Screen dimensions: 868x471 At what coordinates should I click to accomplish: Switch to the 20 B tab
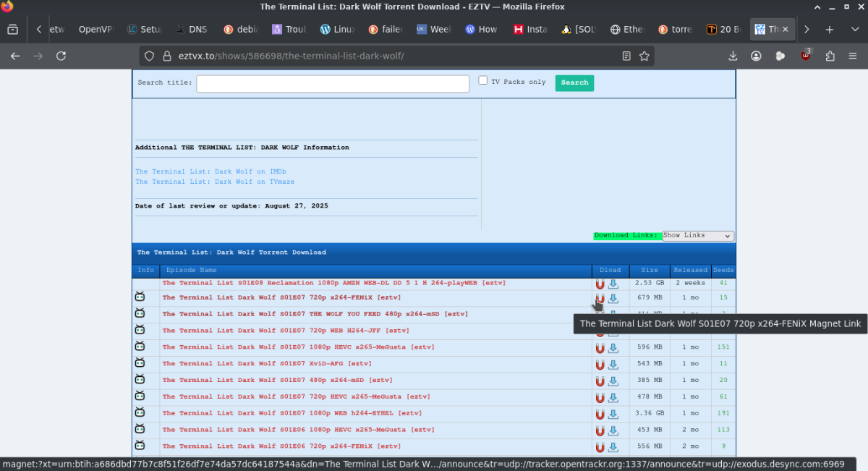point(723,30)
